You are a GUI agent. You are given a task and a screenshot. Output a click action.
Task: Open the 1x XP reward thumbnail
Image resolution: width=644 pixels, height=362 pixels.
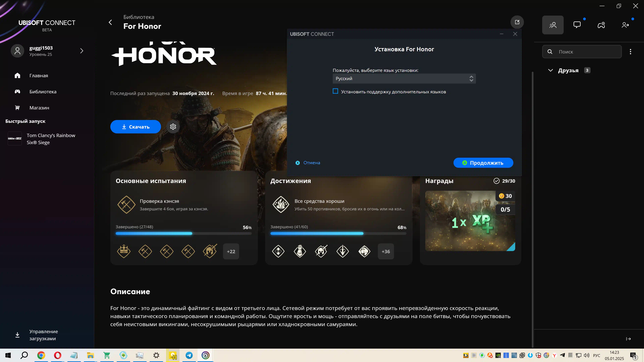(470, 221)
